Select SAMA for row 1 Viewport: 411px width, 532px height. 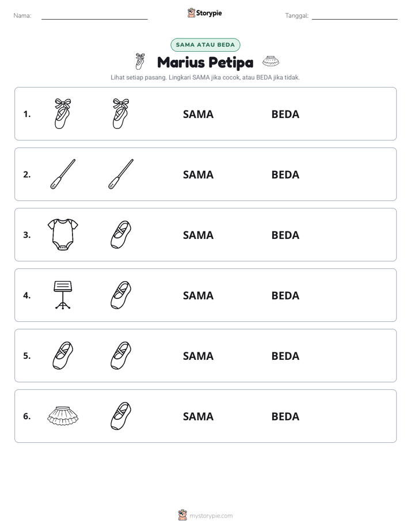pyautogui.click(x=198, y=115)
